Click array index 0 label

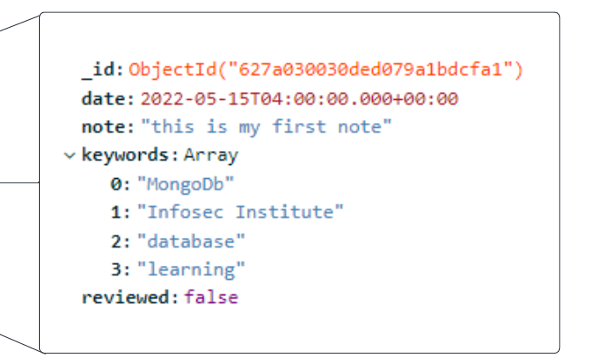point(116,183)
